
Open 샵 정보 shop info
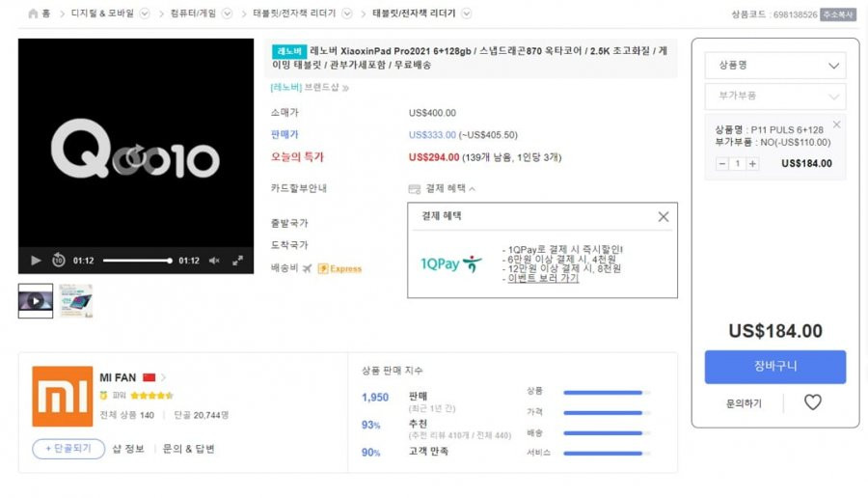pos(128,449)
